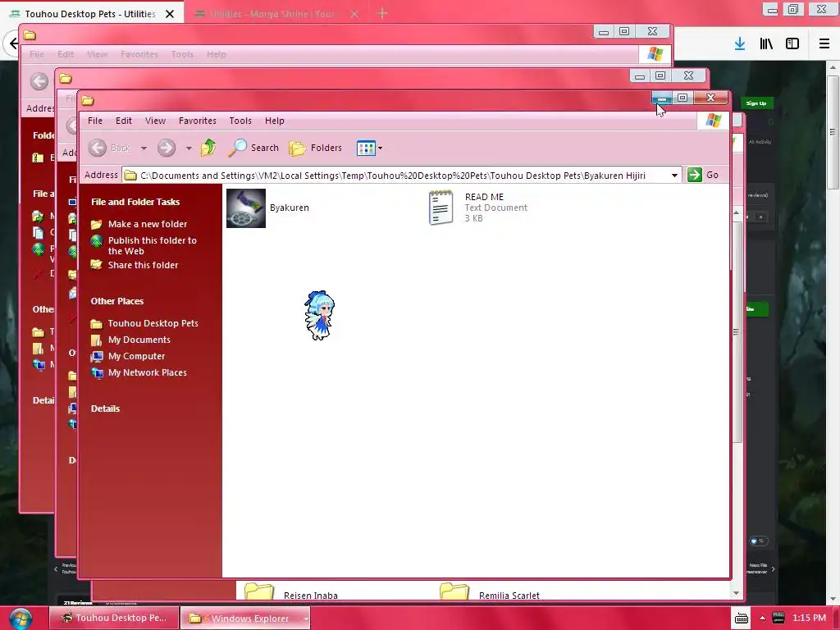Click the Back button in rearmost Explorer window

[39, 81]
